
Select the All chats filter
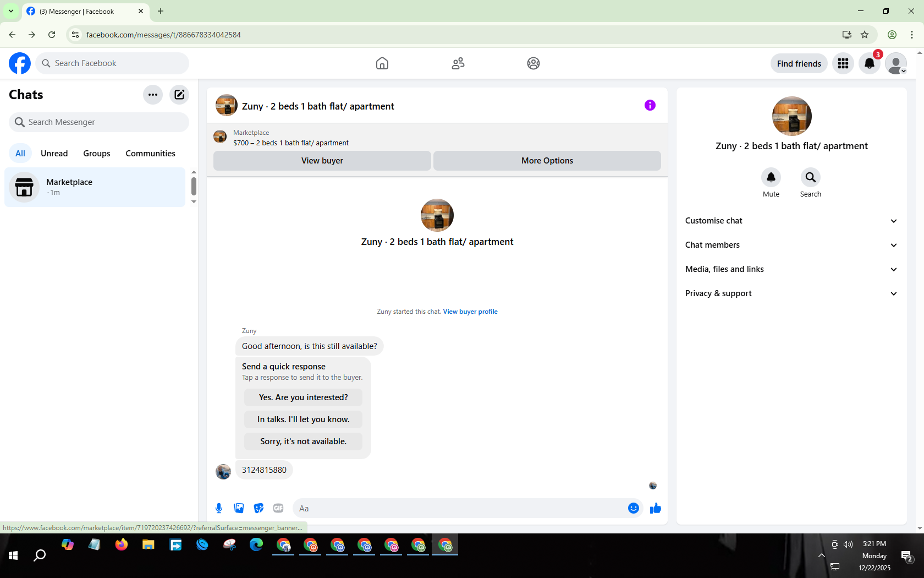20,154
